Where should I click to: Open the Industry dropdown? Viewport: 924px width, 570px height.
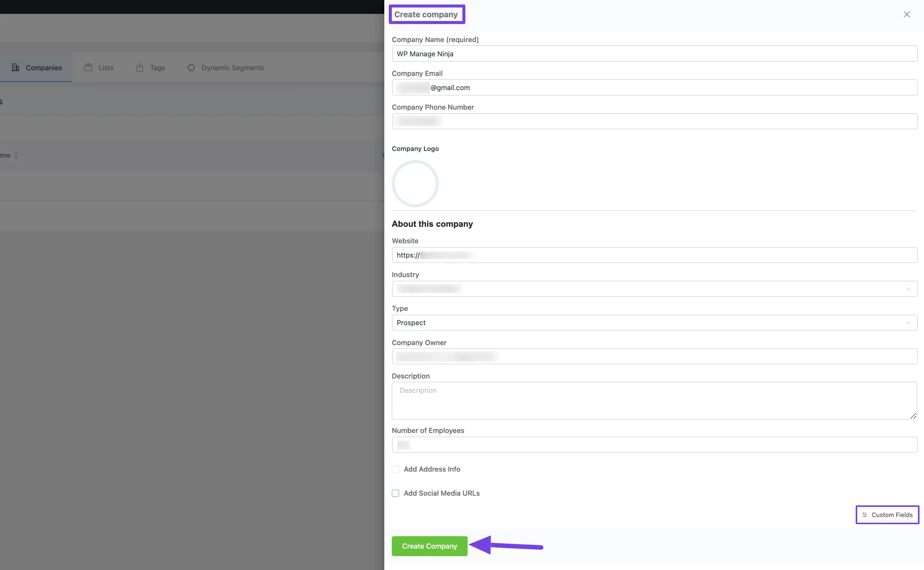click(654, 289)
